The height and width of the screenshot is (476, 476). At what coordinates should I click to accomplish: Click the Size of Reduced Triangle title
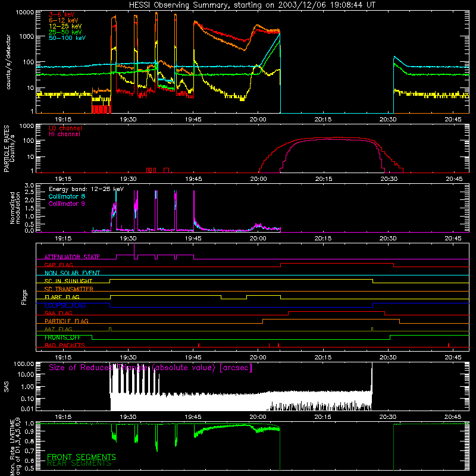pyautogui.click(x=151, y=368)
